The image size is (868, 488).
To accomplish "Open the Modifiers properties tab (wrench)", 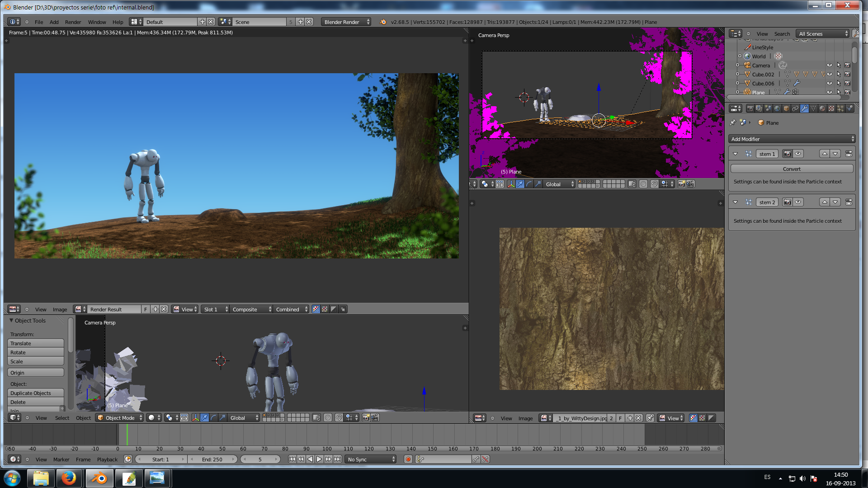I will 804,108.
